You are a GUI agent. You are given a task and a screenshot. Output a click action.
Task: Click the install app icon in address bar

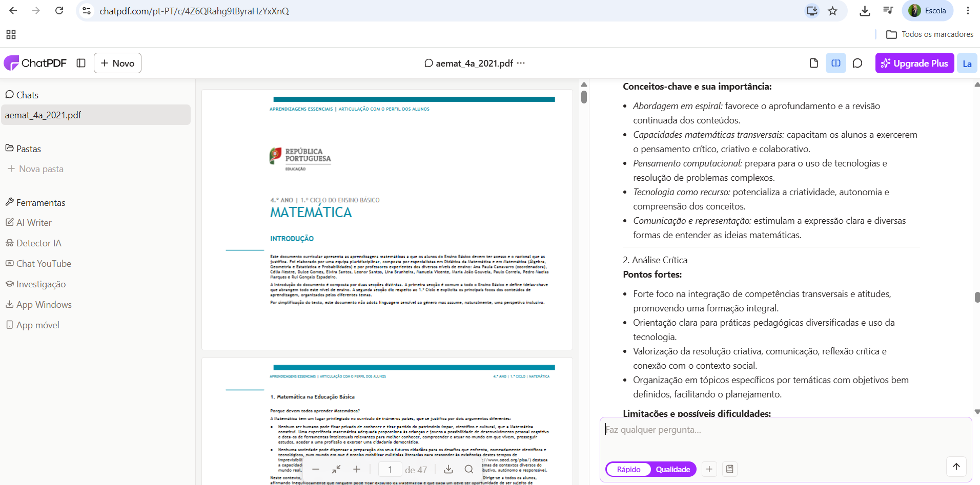812,11
